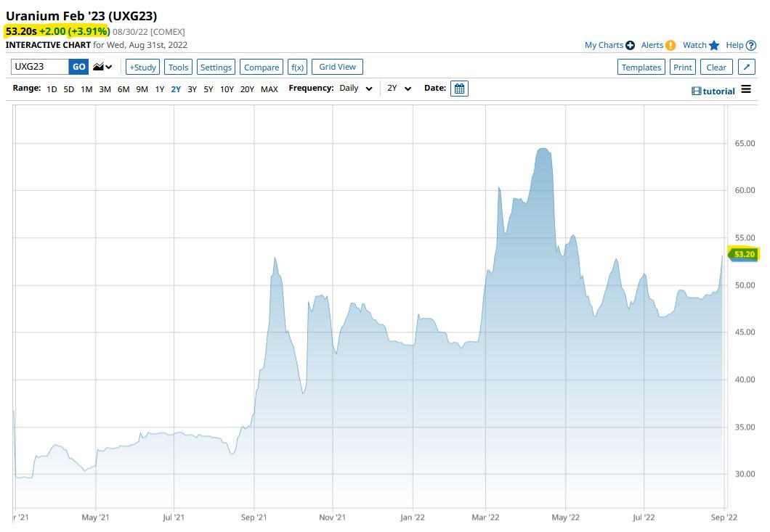The height and width of the screenshot is (532, 770).
Task: Select the 5D range
Action: pos(69,89)
